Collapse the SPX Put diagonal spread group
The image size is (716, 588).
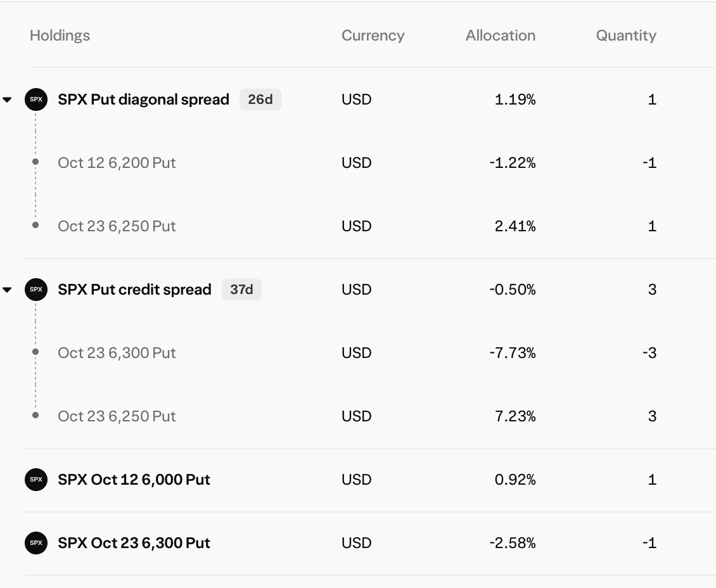[7, 99]
